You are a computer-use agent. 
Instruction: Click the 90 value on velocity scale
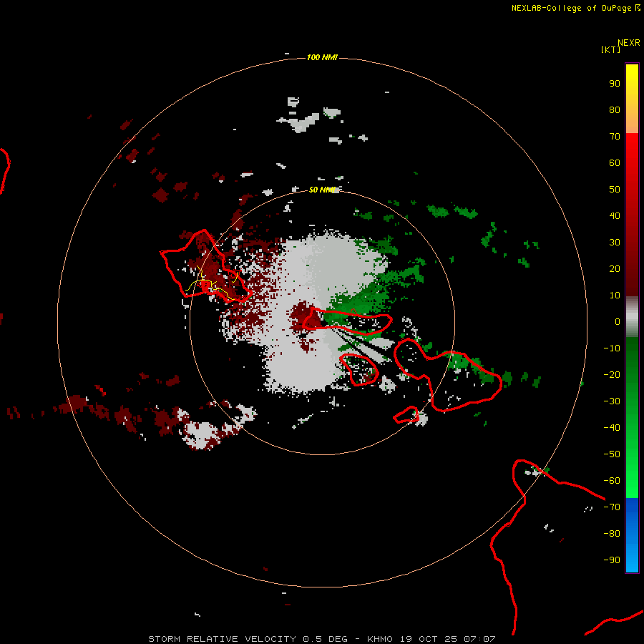tap(615, 84)
